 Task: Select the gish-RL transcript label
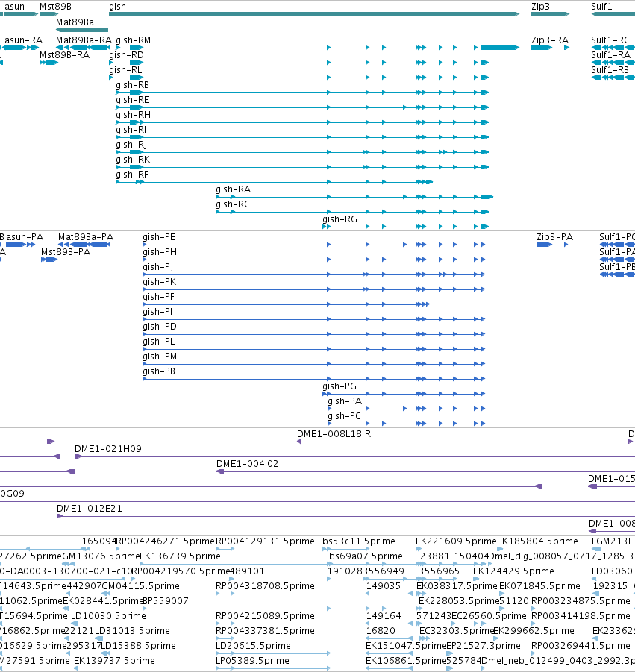click(125, 70)
